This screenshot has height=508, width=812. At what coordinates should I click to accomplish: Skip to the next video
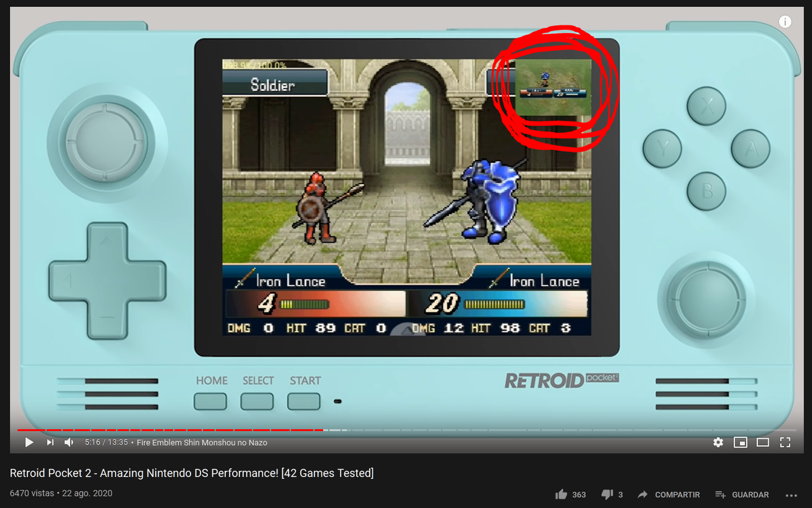pyautogui.click(x=50, y=443)
